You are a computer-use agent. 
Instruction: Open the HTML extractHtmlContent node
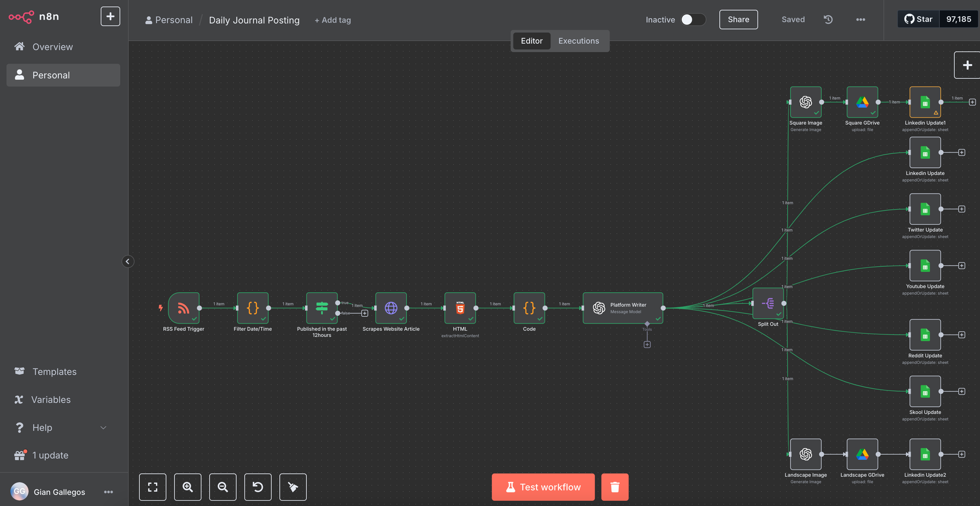click(460, 308)
